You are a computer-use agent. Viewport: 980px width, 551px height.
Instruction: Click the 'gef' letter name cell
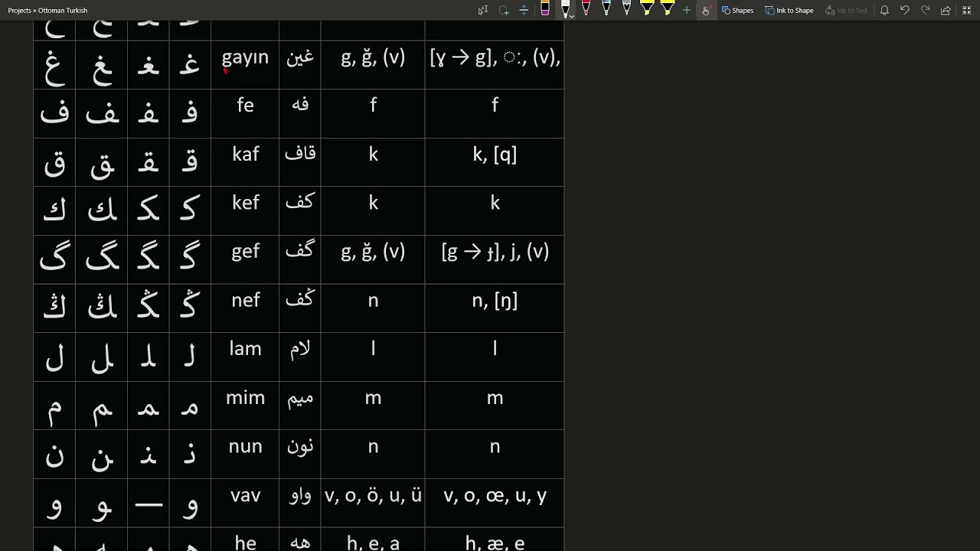pos(245,259)
